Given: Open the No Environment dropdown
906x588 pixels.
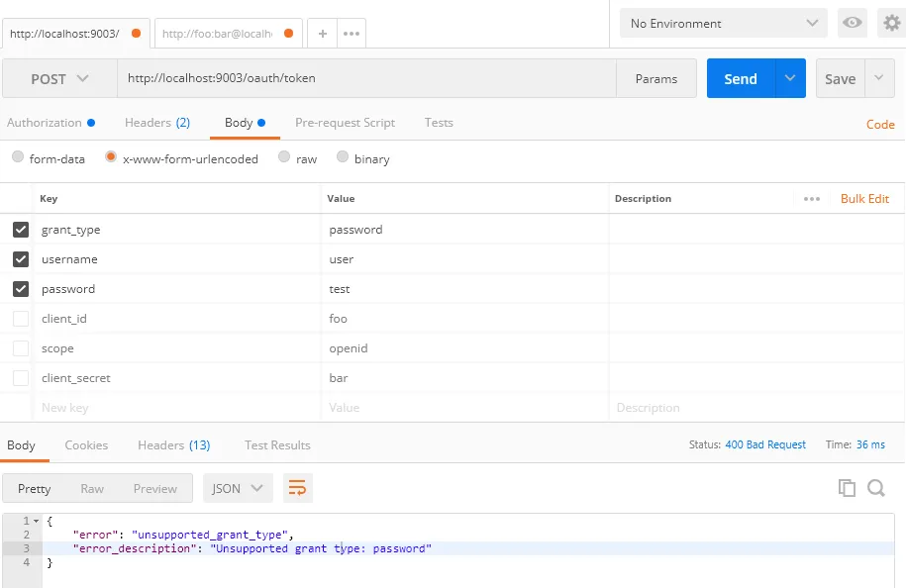Looking at the screenshot, I should (x=724, y=23).
